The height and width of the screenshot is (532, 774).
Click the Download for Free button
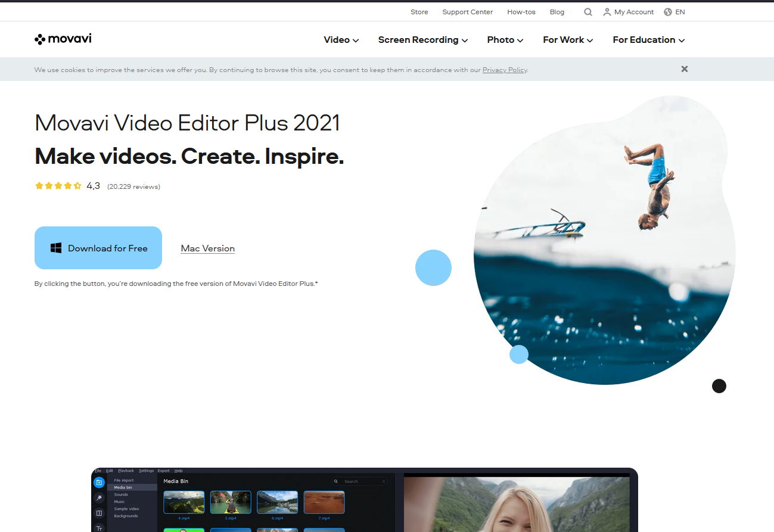(x=98, y=248)
